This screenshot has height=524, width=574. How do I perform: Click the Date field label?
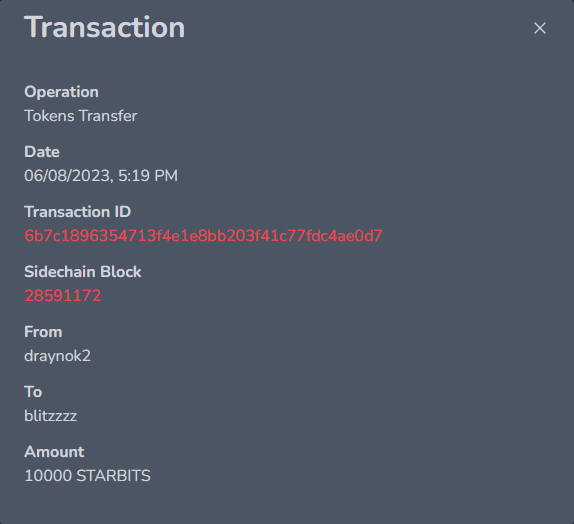pos(42,152)
